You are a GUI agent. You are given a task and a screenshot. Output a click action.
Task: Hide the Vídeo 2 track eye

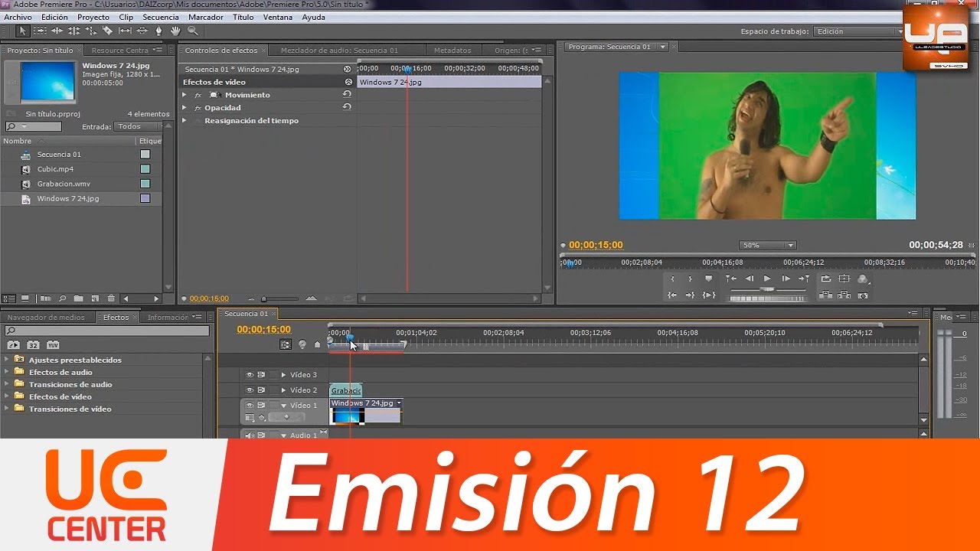click(x=250, y=390)
